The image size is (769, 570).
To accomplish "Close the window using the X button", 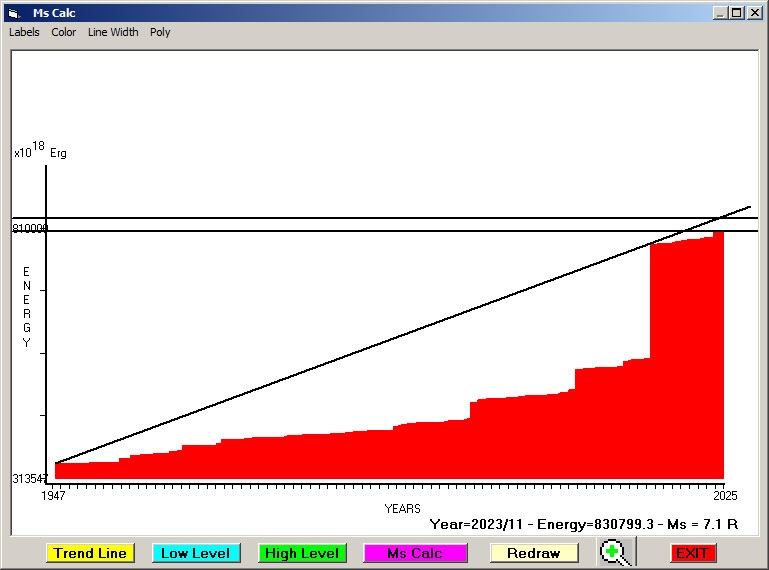I will pyautogui.click(x=754, y=13).
